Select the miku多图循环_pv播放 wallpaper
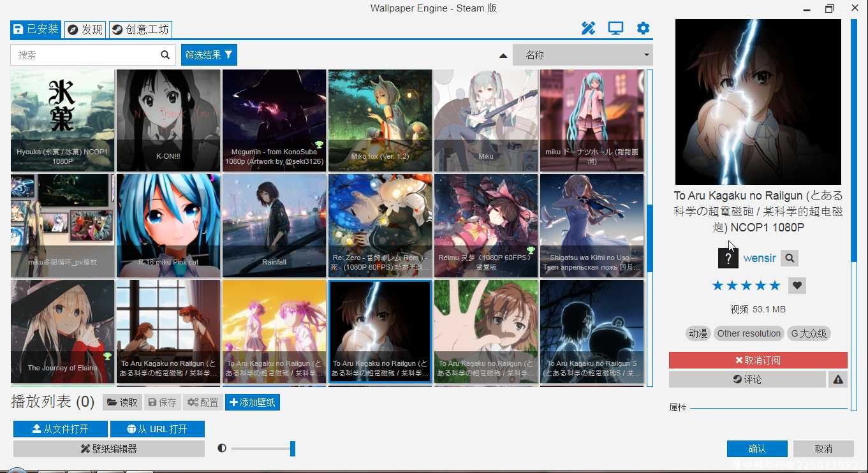This screenshot has height=473, width=868. [x=63, y=226]
